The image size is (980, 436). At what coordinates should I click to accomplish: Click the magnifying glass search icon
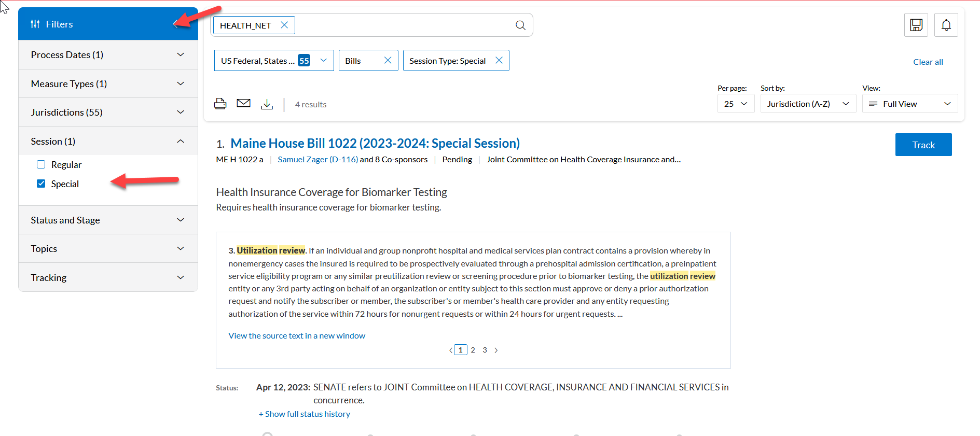520,25
